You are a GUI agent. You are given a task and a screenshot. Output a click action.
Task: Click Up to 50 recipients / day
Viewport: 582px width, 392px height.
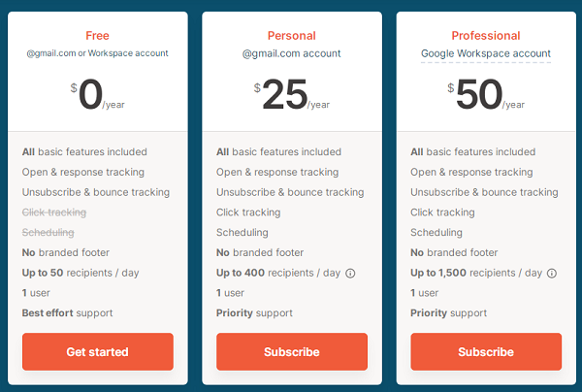click(81, 273)
